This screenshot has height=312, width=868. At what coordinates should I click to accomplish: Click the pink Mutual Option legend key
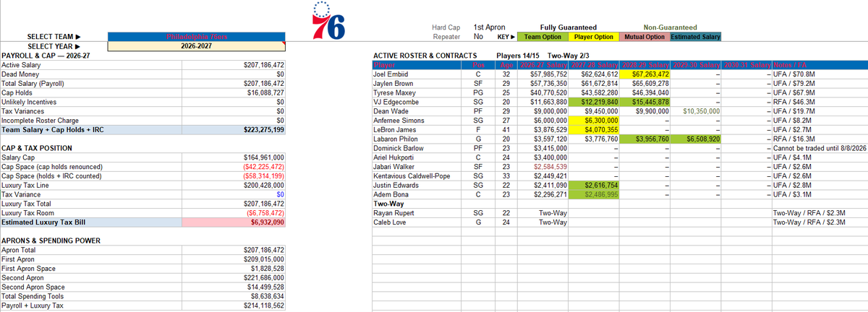644,37
